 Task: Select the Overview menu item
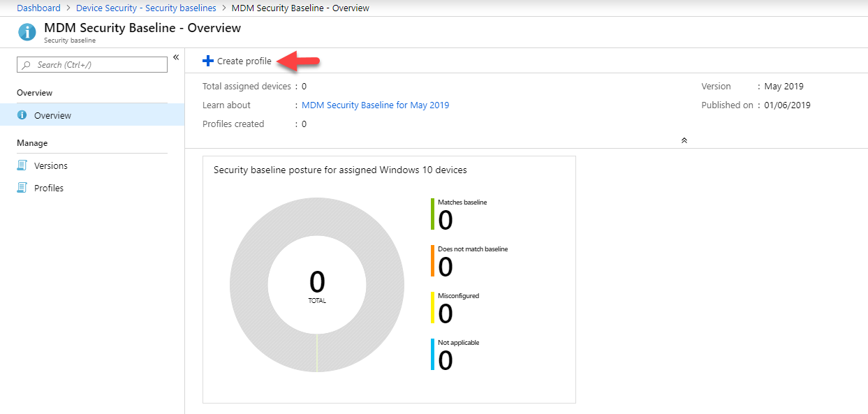92,115
